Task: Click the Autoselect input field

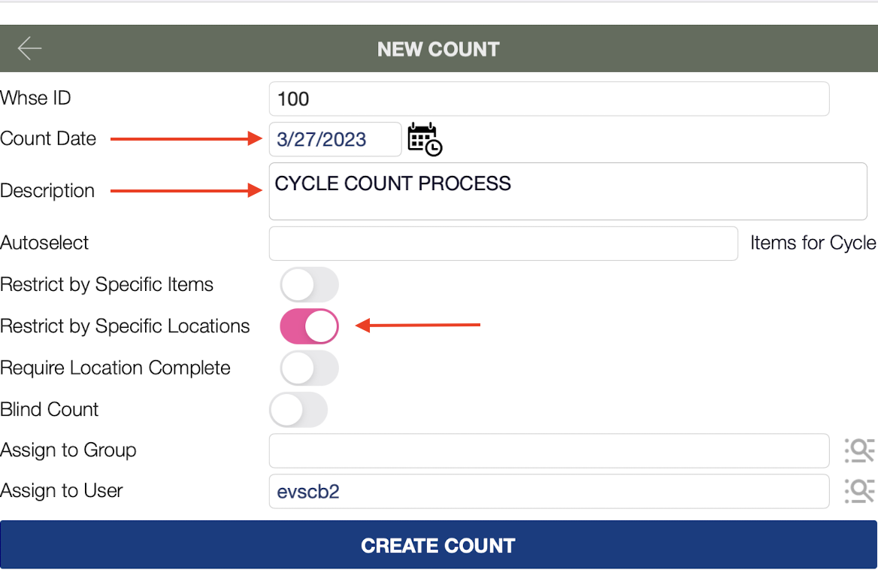Action: [x=503, y=244]
